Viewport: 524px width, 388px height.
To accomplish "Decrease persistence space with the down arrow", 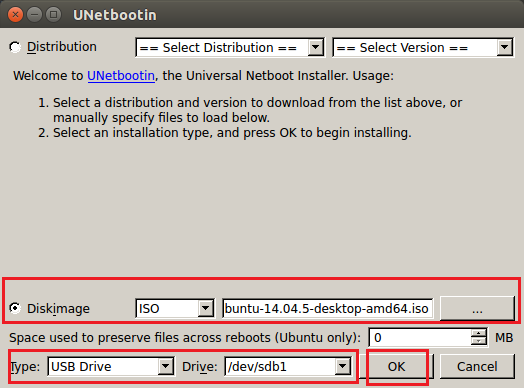I will [x=479, y=342].
